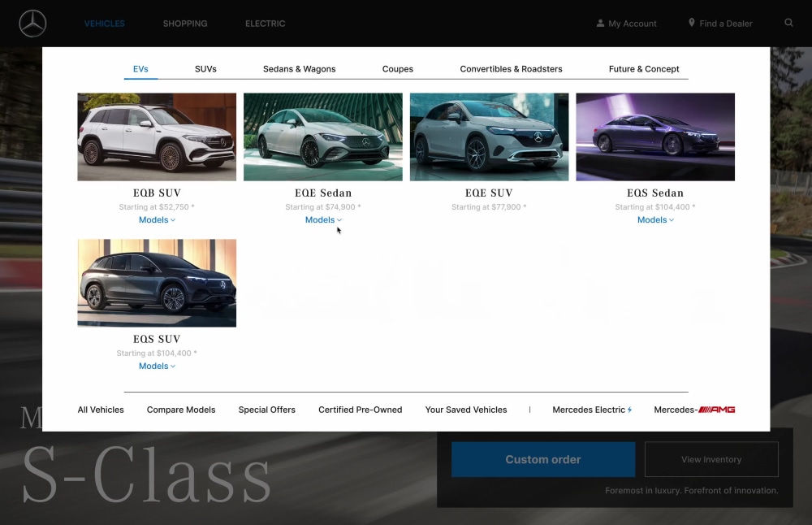Expand Models under EQE Sedan
Viewport: 812px width, 525px height.
click(323, 219)
